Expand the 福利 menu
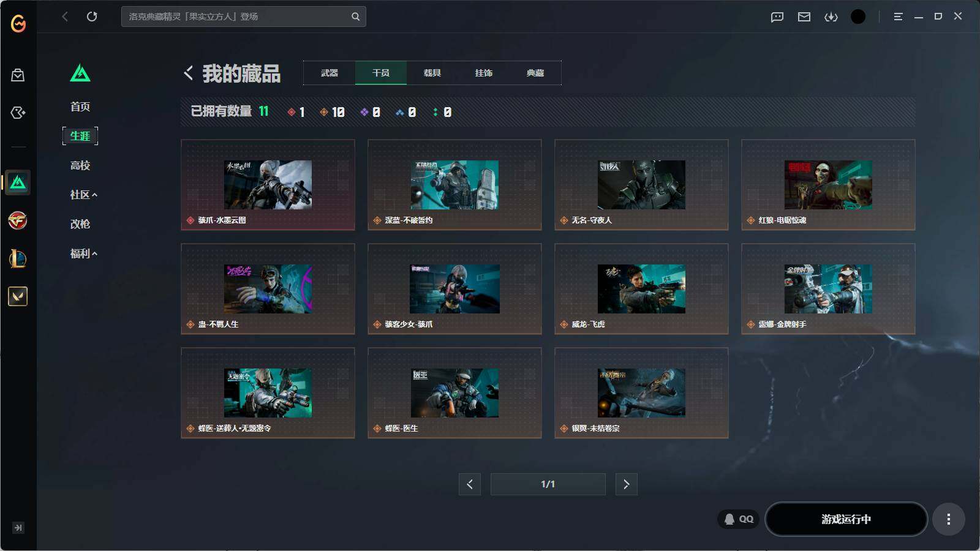980x551 pixels. [x=83, y=253]
